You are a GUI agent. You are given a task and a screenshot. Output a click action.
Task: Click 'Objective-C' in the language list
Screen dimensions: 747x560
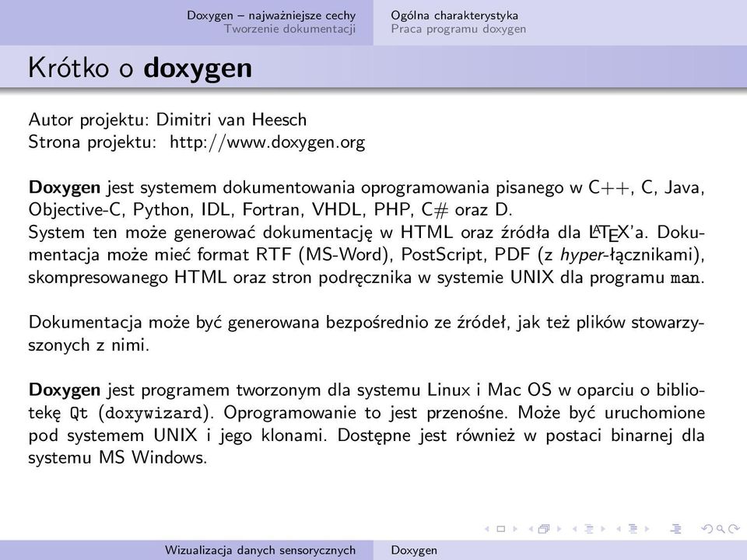point(75,210)
